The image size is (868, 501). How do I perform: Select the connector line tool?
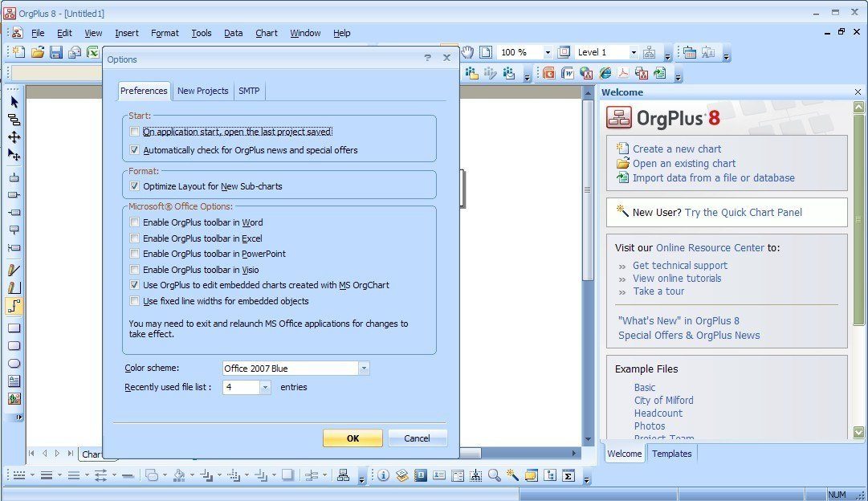click(14, 306)
